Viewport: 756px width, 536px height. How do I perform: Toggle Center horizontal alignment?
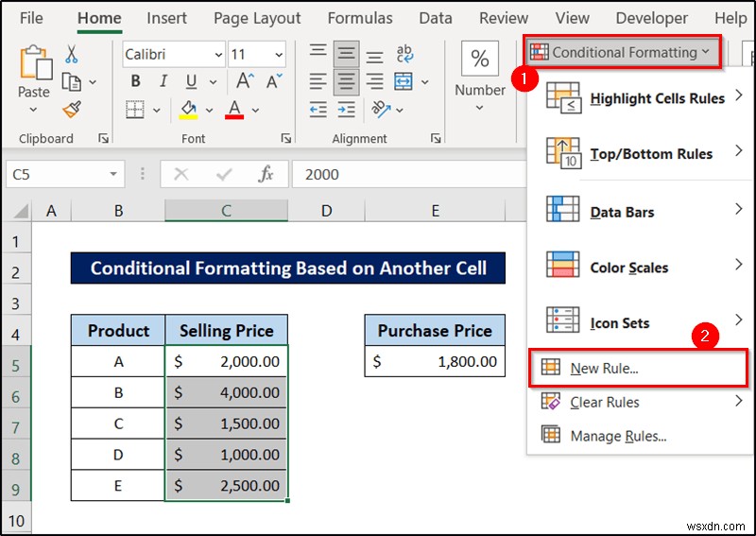point(346,82)
